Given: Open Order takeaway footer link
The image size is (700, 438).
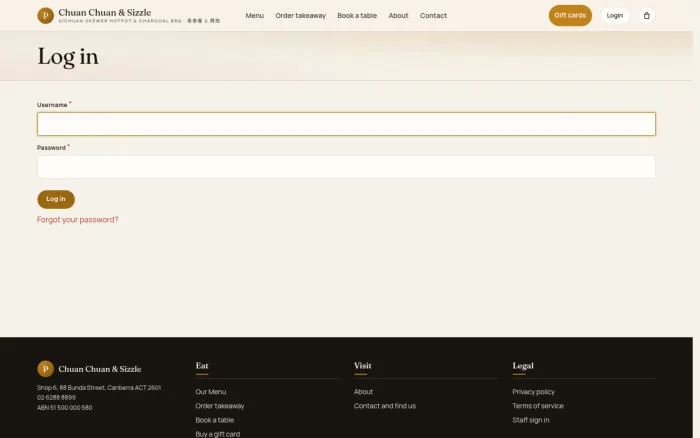Looking at the screenshot, I should pyautogui.click(x=220, y=406).
